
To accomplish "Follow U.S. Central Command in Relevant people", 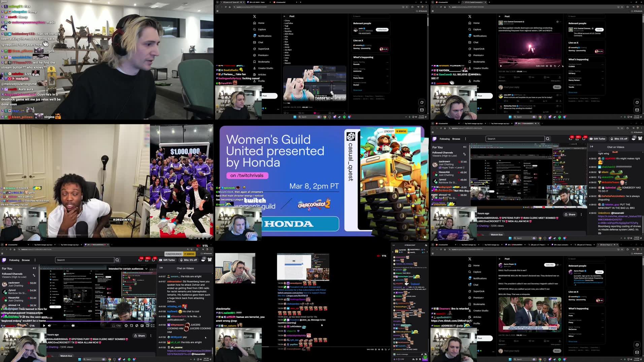I will click(x=599, y=30).
